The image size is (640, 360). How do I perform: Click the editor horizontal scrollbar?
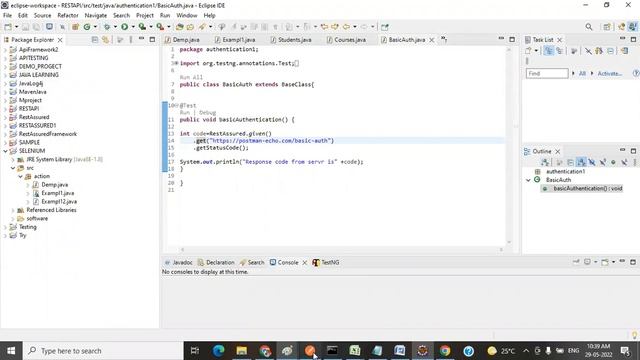(x=342, y=249)
